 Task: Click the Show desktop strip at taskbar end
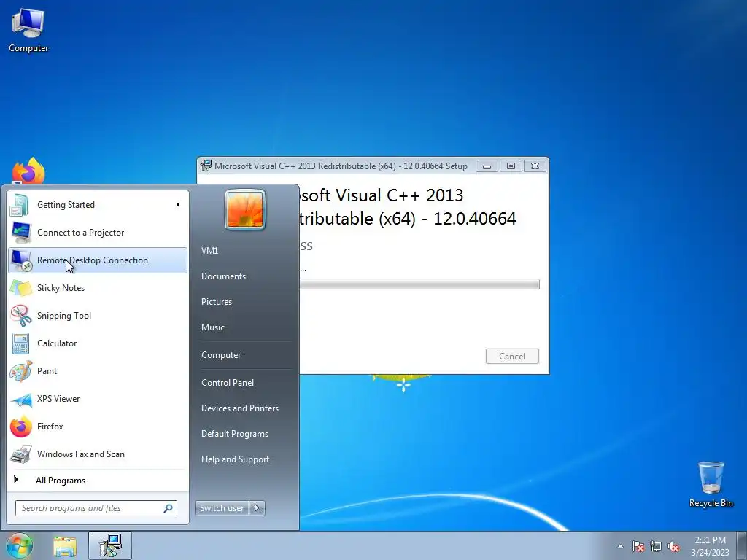point(742,545)
